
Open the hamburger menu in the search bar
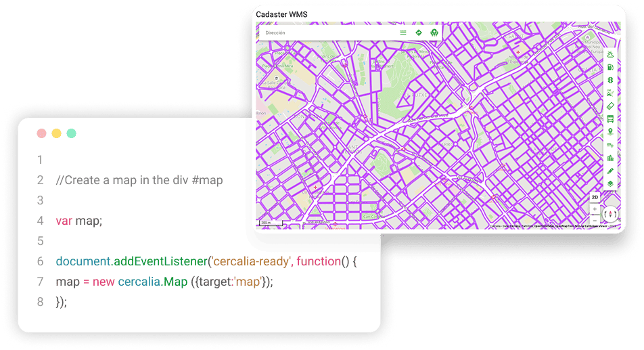pos(403,33)
